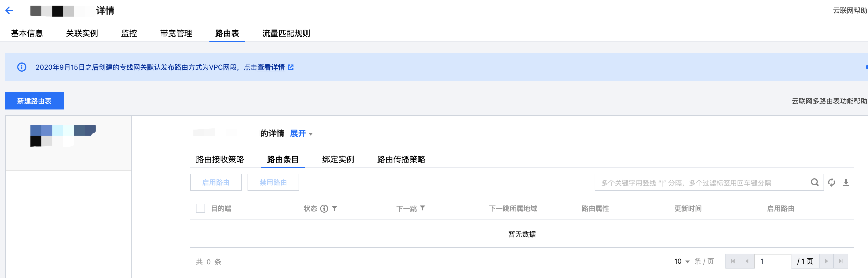Go to the last page
Viewport: 868px width, 278px height.
pyautogui.click(x=840, y=261)
